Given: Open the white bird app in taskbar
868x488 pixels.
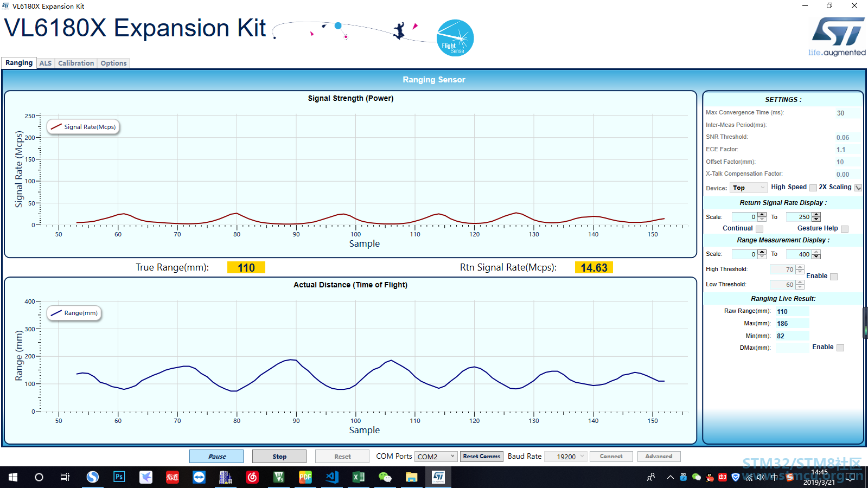Looking at the screenshot, I should click(146, 477).
